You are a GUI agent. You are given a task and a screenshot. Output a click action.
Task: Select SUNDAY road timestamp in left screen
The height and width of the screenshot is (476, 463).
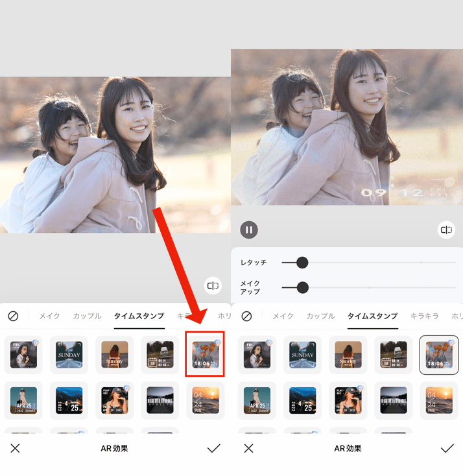tap(69, 355)
